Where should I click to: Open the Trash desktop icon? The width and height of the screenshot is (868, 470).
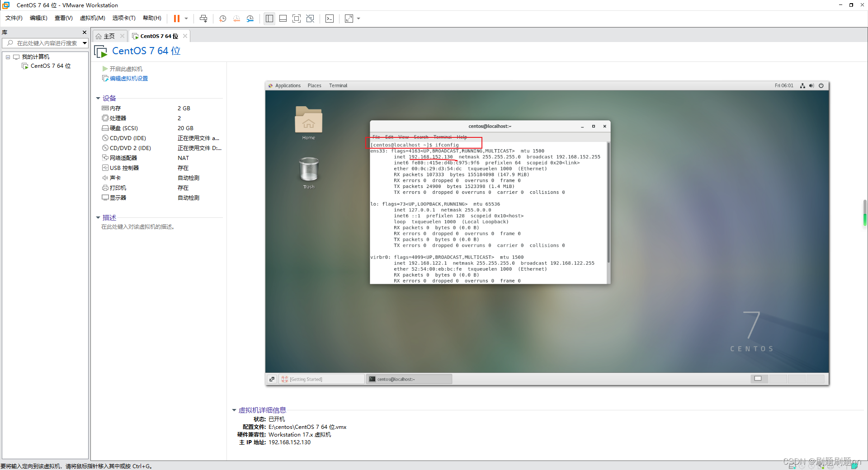coord(309,173)
